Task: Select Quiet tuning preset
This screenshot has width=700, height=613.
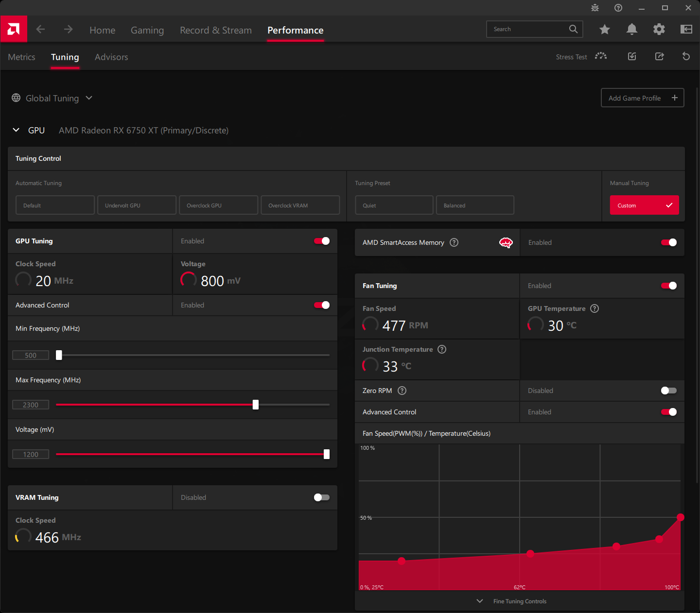Action: point(394,205)
